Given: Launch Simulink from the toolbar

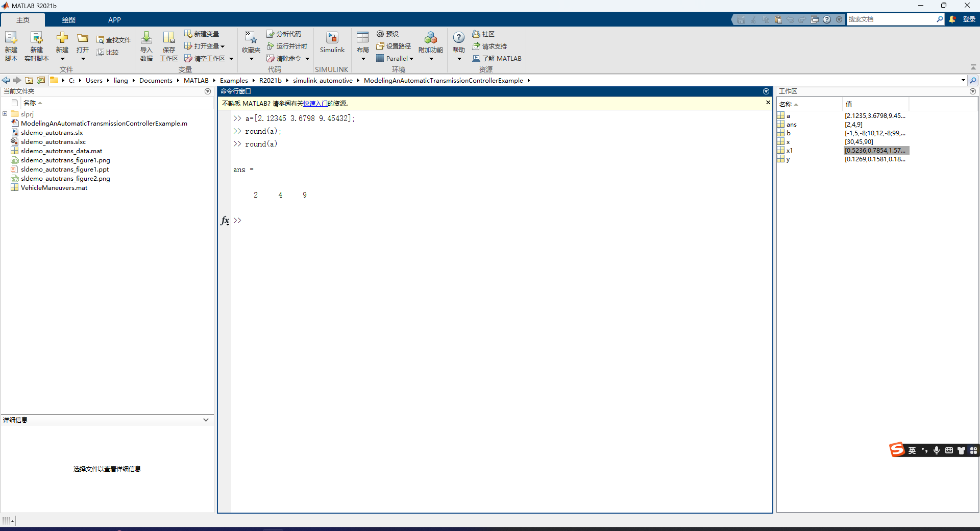Looking at the screenshot, I should [332, 42].
